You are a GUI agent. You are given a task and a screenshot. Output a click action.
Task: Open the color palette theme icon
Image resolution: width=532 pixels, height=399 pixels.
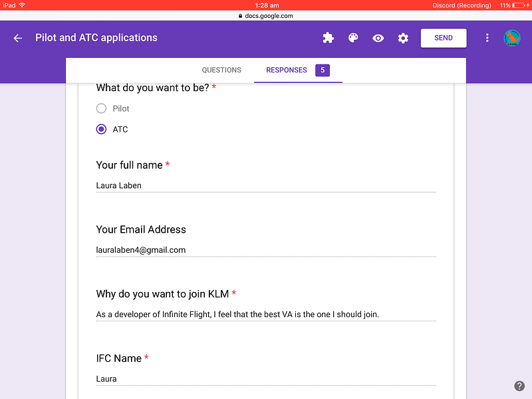pyautogui.click(x=353, y=38)
